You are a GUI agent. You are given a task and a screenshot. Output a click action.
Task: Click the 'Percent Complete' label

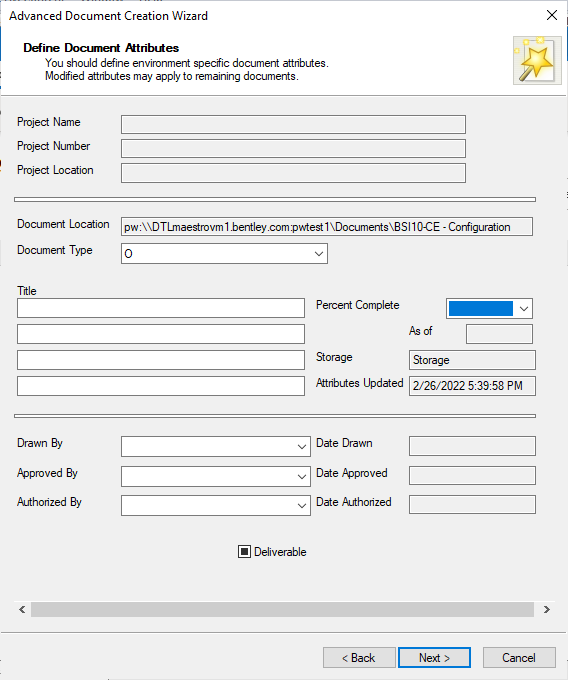pyautogui.click(x=358, y=305)
